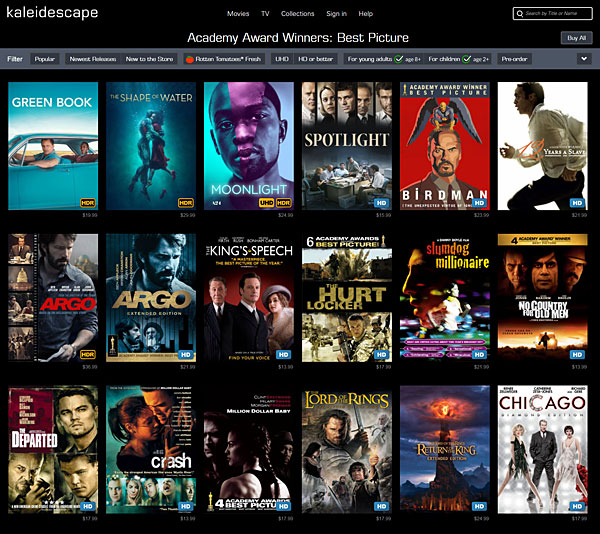Click the HDR badge on Green Book

pyautogui.click(x=88, y=203)
